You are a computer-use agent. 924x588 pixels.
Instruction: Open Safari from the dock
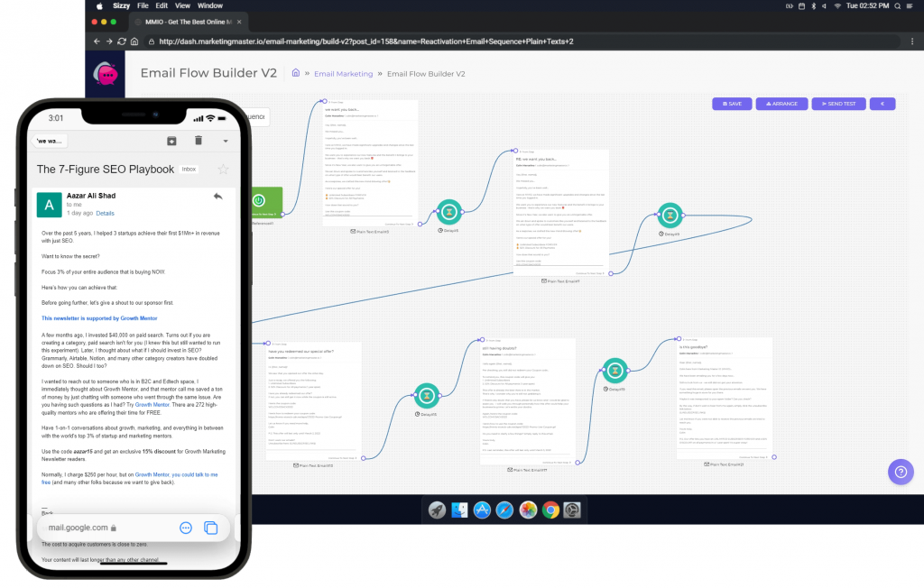click(x=504, y=510)
